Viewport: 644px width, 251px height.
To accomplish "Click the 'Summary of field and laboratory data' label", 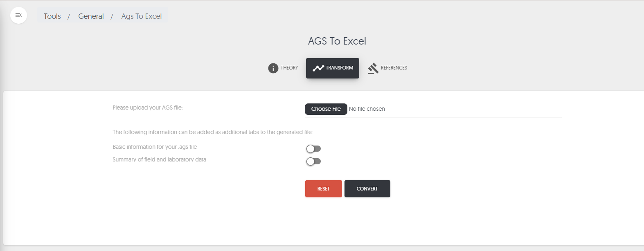I will point(159,159).
